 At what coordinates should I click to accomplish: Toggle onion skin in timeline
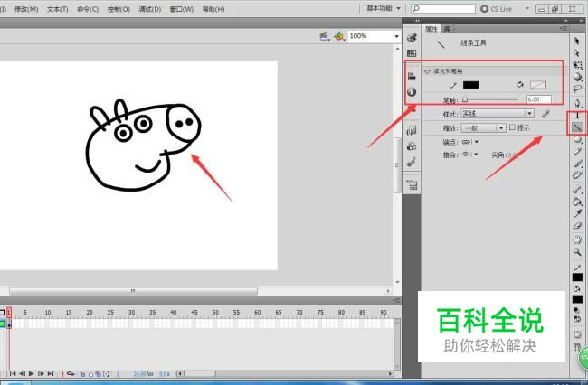click(x=83, y=374)
